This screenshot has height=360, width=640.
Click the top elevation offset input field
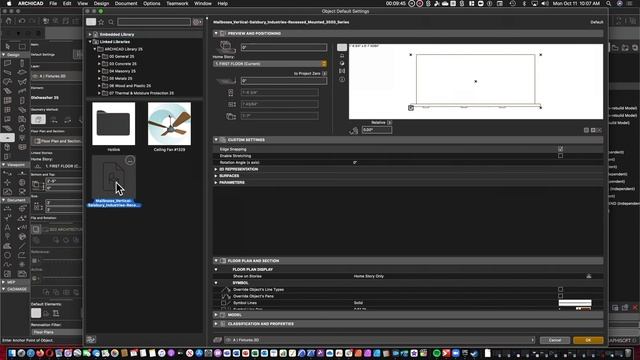point(284,47)
